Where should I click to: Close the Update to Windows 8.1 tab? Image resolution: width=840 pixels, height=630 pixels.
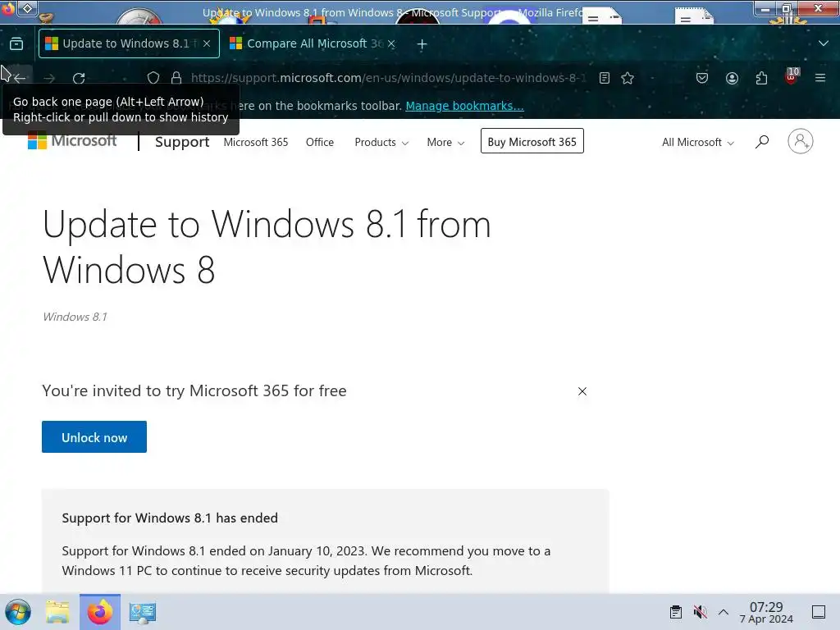pyautogui.click(x=207, y=44)
